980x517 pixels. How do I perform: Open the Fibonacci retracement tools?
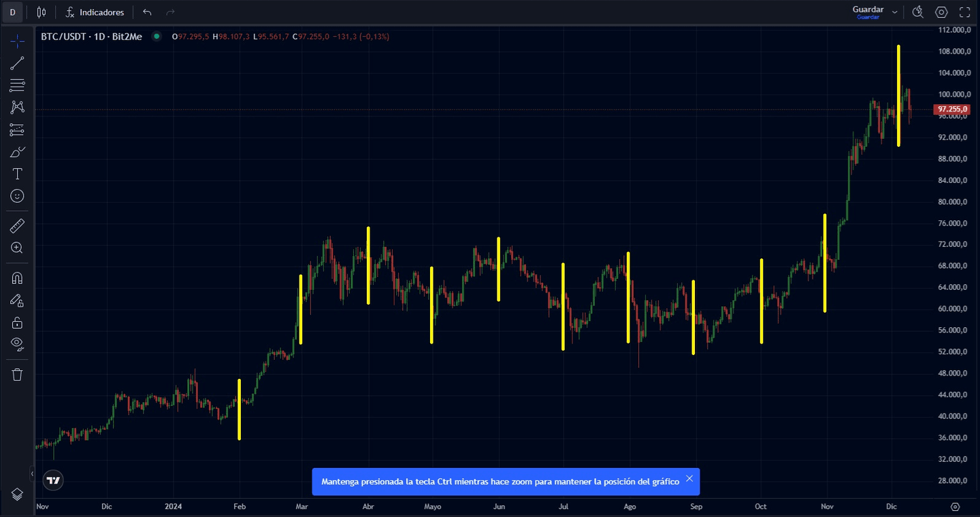click(x=17, y=85)
